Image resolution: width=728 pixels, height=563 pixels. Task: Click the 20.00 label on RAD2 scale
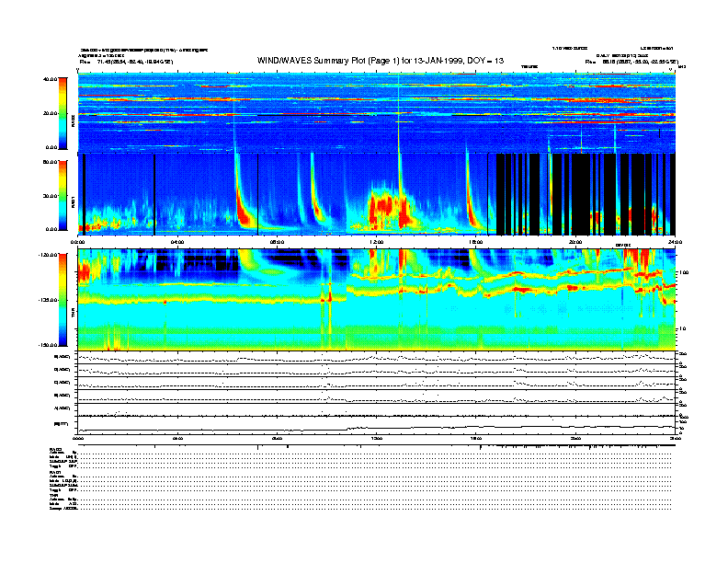[50, 113]
